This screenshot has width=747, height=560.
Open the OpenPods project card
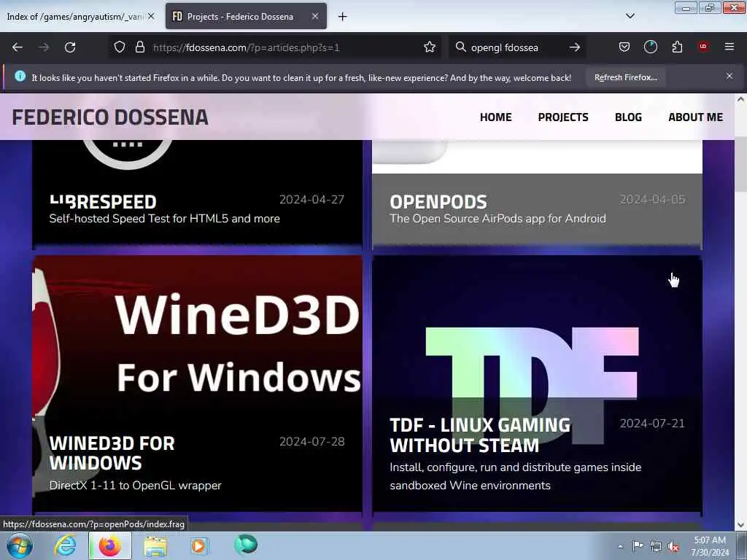pyautogui.click(x=537, y=194)
